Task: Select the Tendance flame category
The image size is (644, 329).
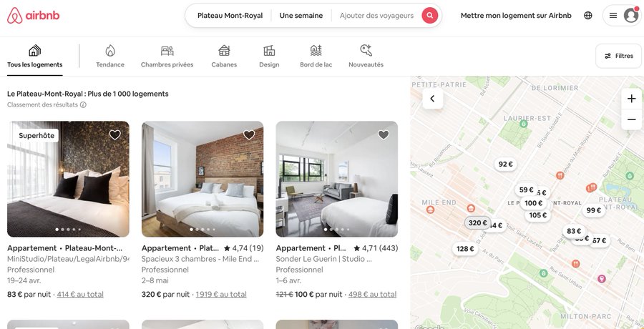Action: tap(110, 56)
